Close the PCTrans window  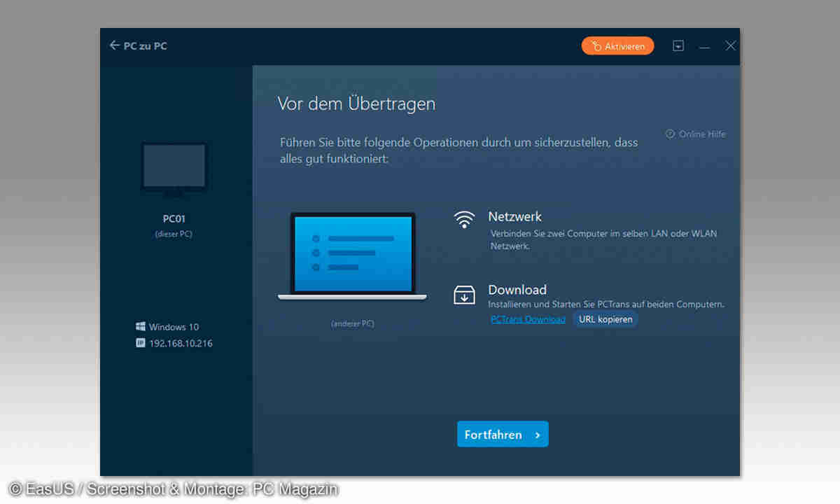pos(730,46)
